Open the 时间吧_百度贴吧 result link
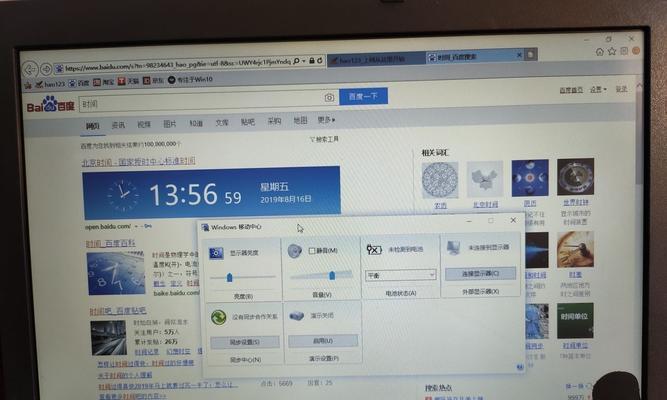This screenshot has width=667, height=400. tap(118, 311)
